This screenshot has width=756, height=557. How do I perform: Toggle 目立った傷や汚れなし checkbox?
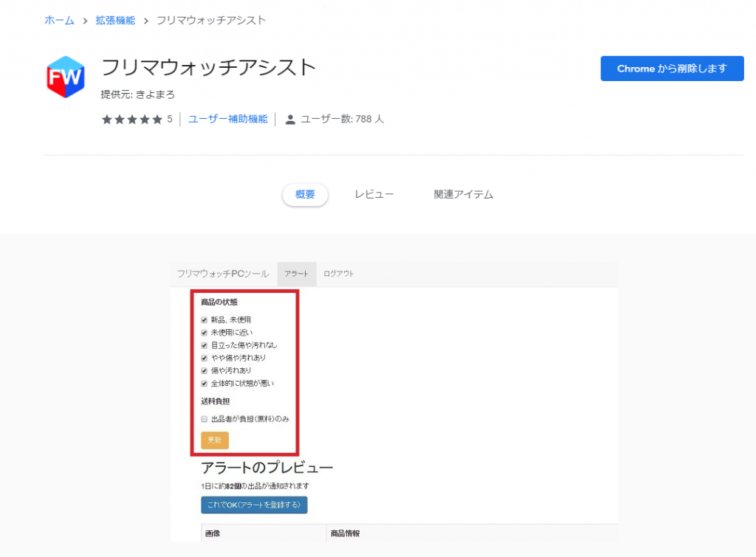(x=205, y=345)
